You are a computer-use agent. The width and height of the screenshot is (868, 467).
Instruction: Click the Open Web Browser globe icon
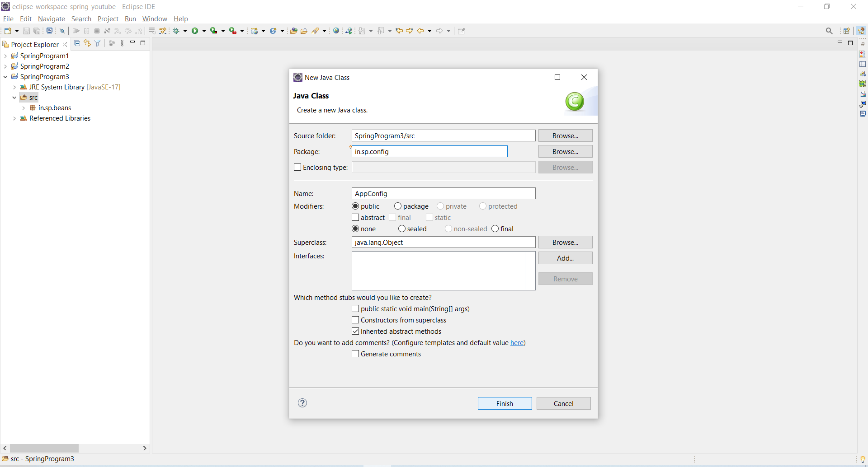[x=336, y=31]
